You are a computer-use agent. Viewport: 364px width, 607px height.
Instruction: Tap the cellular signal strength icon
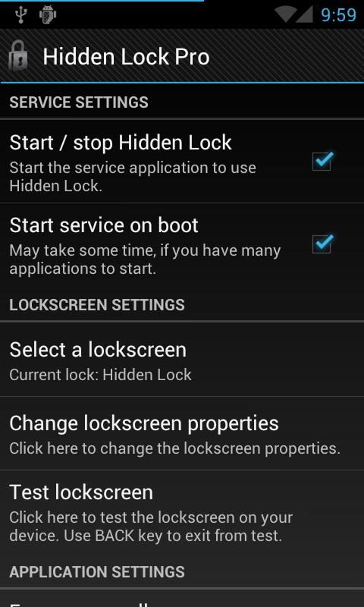pos(306,15)
